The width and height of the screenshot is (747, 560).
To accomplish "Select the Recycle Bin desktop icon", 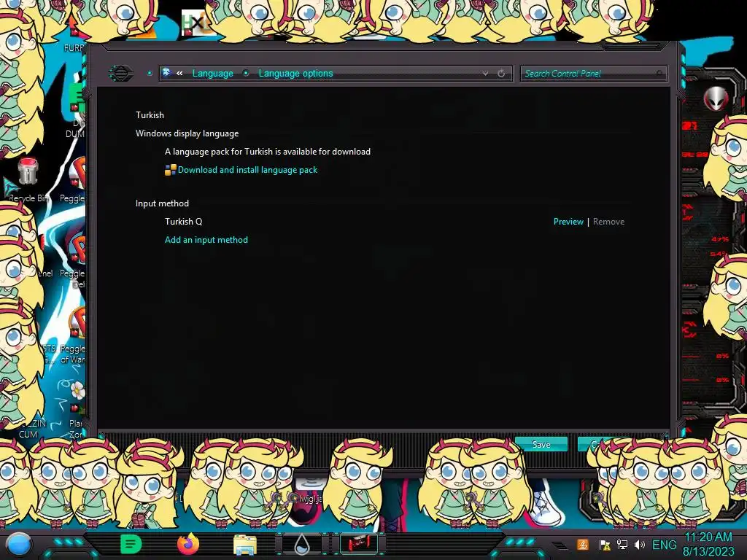I will coord(28,180).
